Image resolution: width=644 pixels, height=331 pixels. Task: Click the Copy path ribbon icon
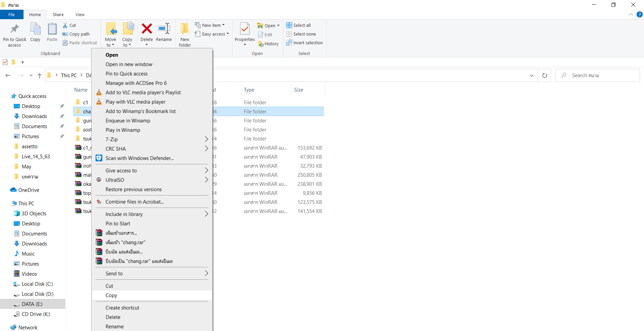[x=65, y=34]
